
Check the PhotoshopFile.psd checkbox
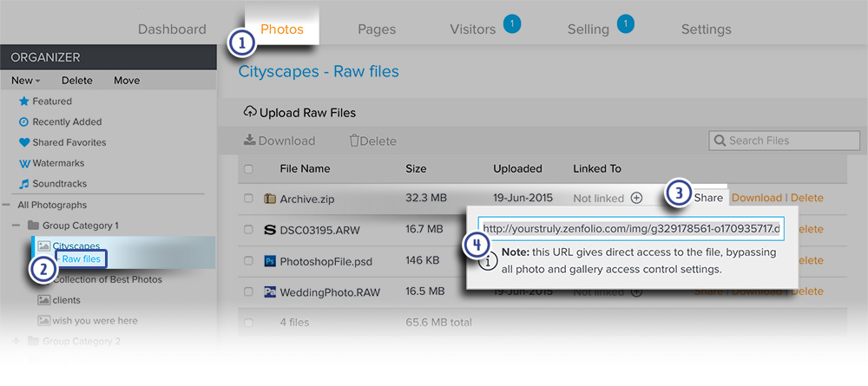click(x=248, y=260)
